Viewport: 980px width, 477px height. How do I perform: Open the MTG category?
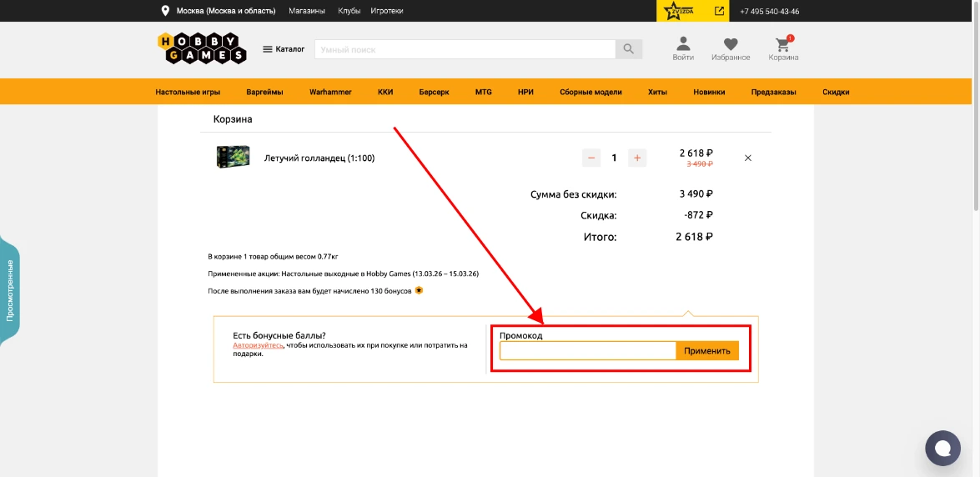click(484, 92)
